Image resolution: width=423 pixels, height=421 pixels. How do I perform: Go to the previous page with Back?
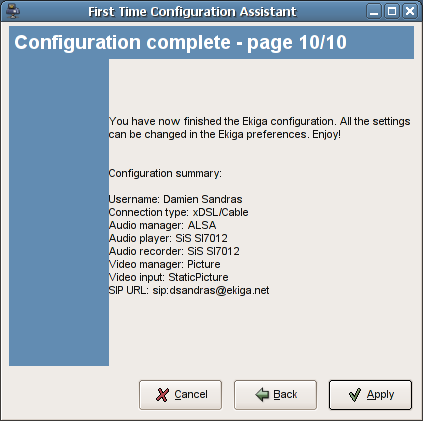click(275, 395)
